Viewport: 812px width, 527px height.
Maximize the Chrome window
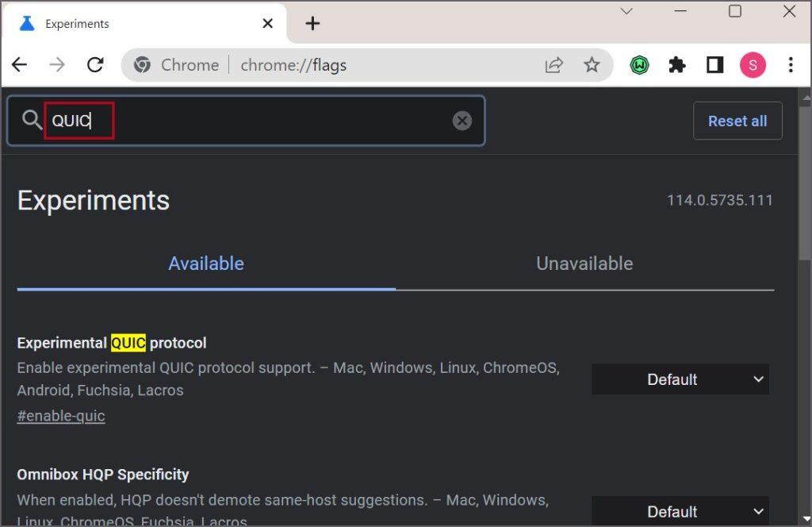point(735,11)
